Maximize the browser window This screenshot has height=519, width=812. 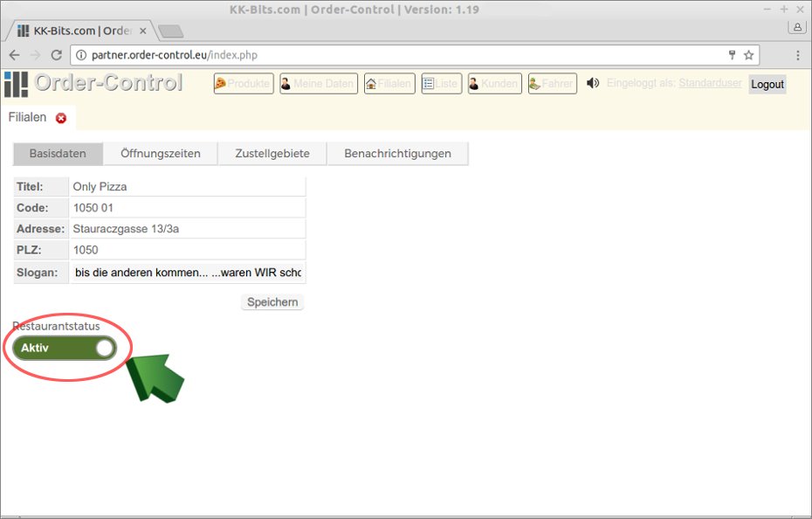pyautogui.click(x=784, y=10)
